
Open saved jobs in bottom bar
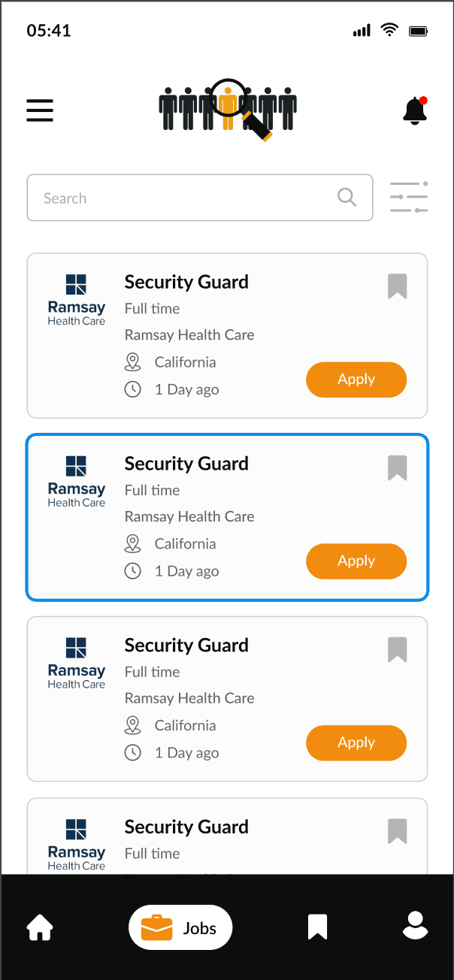[318, 927]
